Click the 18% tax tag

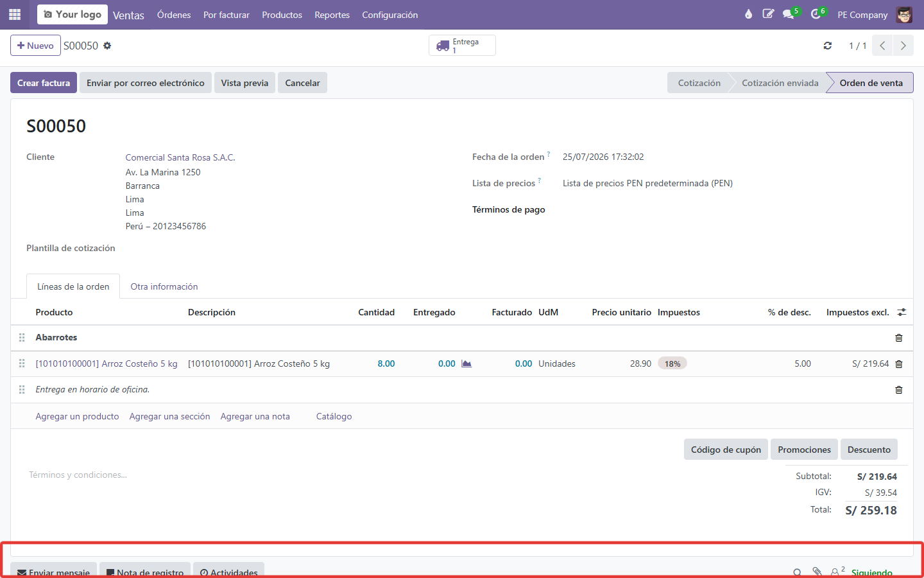(x=672, y=363)
